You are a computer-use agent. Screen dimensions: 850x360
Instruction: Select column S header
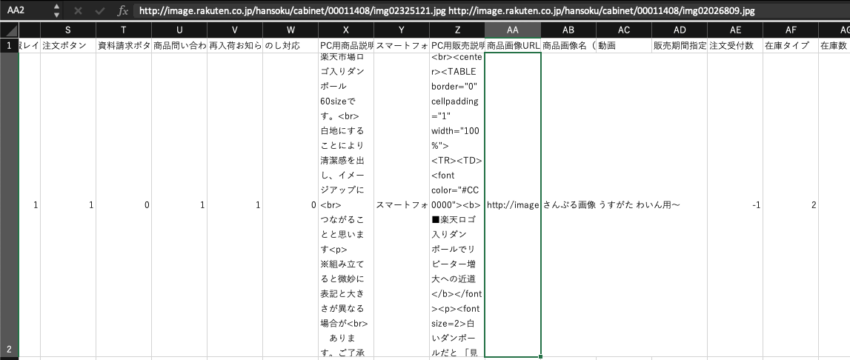(x=68, y=30)
